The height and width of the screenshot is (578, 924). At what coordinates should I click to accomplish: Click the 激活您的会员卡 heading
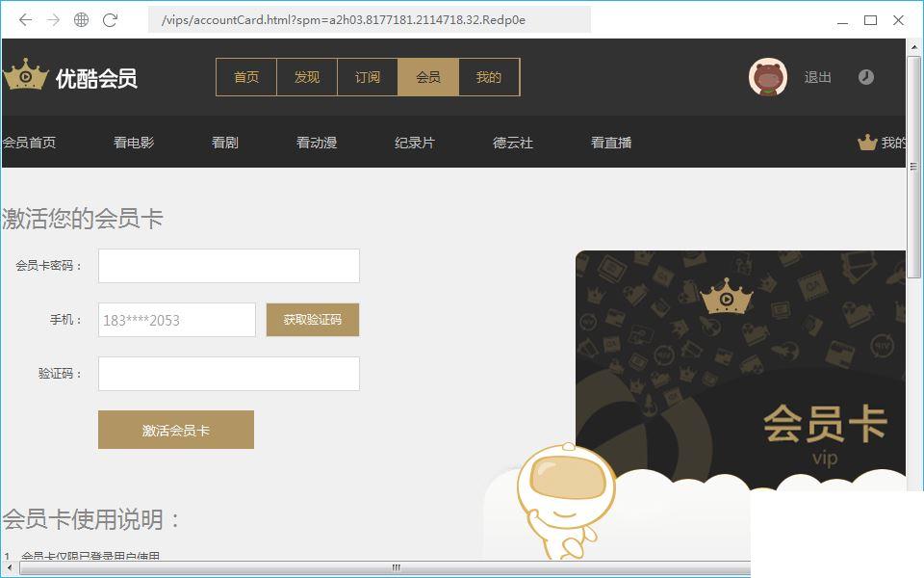pos(83,219)
